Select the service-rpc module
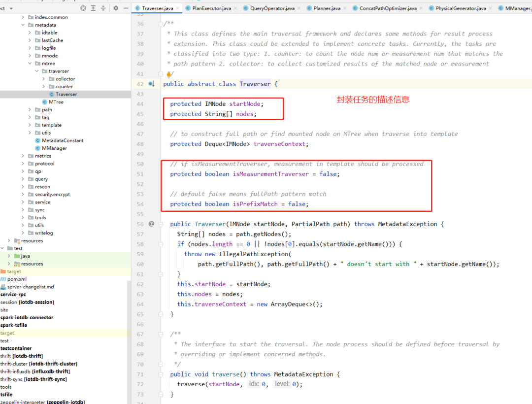The image size is (532, 404). click(13, 295)
